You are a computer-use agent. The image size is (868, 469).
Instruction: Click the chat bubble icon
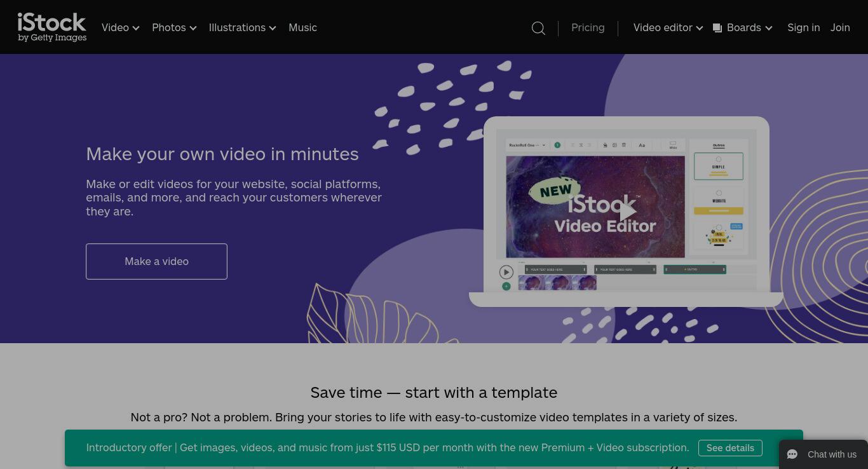click(x=792, y=454)
